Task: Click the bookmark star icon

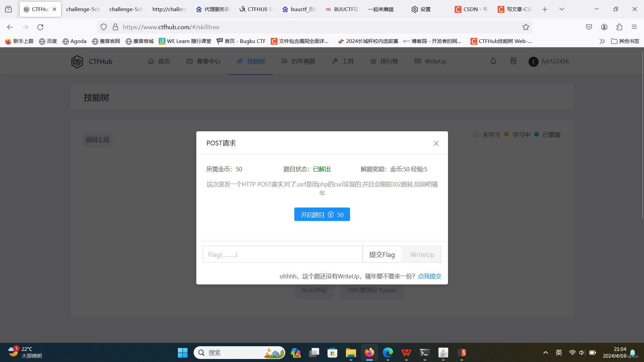Action: [526, 27]
